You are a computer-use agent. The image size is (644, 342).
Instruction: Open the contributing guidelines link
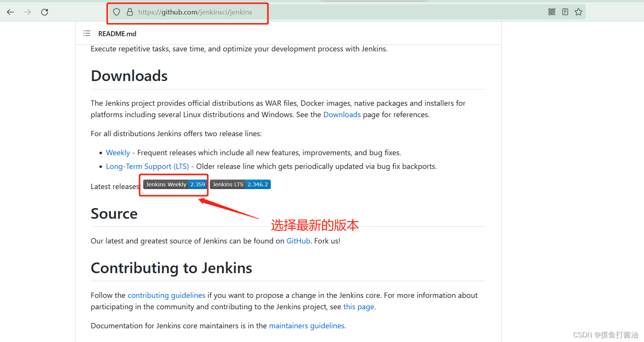click(166, 295)
